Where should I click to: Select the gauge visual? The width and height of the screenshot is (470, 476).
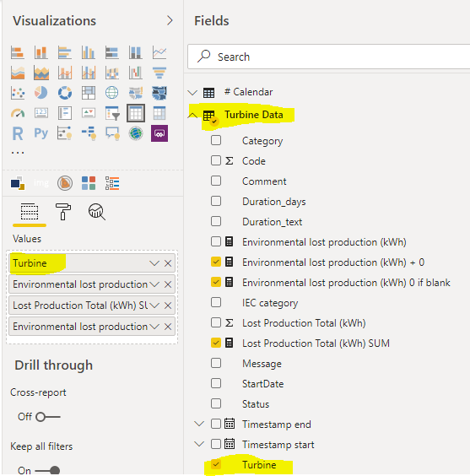(x=17, y=113)
